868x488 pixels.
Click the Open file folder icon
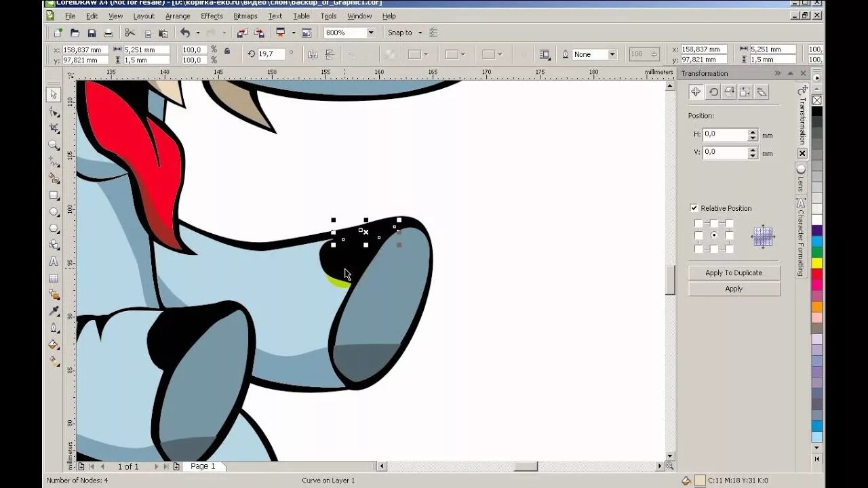click(x=75, y=33)
